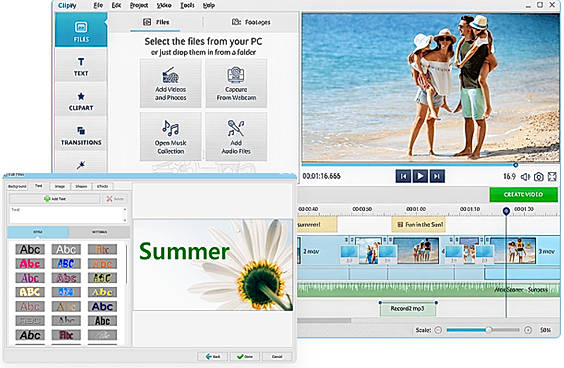Screen dimensions: 564x368
Task: Open the TRANSITIONS section in sidebar
Action: (81, 136)
